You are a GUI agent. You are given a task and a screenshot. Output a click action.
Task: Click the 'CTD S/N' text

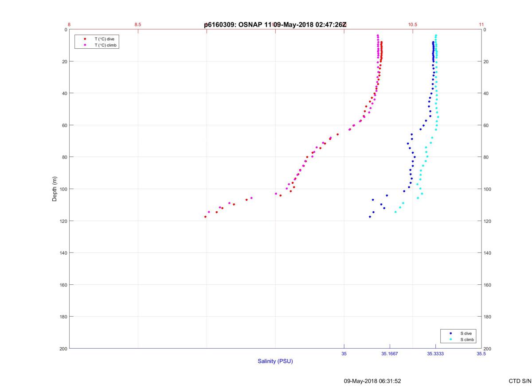[520, 381]
